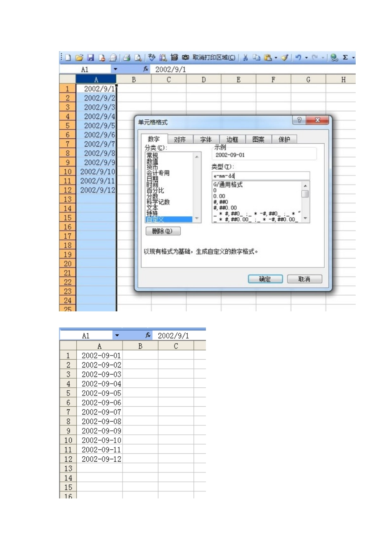Switch to the 图案 tab
This screenshot has height=555, width=392.
point(258,140)
